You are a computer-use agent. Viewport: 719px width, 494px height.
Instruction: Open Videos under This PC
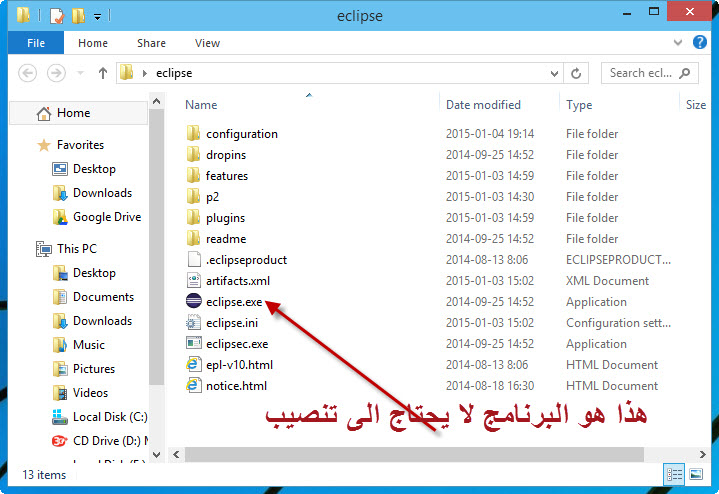(80, 393)
